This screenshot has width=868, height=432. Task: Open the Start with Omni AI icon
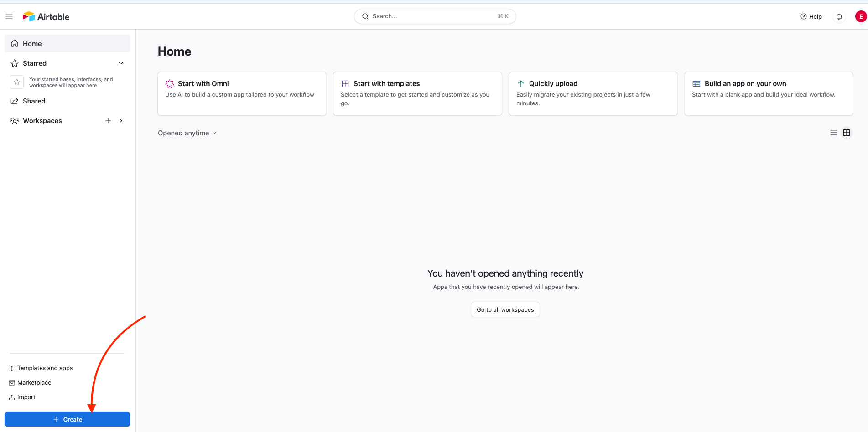tap(170, 83)
